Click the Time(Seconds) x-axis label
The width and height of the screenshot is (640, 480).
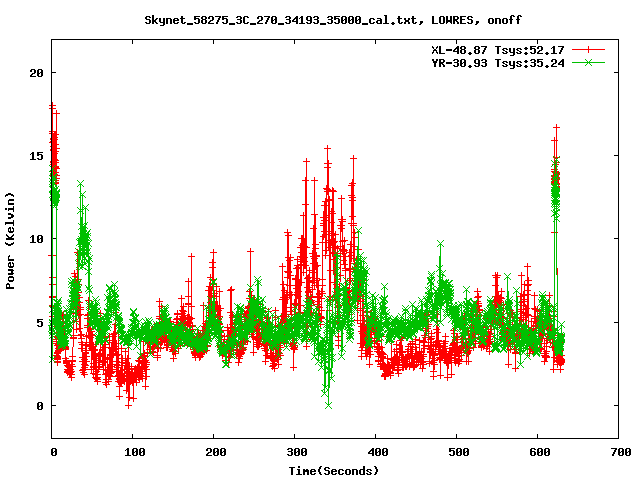(x=334, y=471)
